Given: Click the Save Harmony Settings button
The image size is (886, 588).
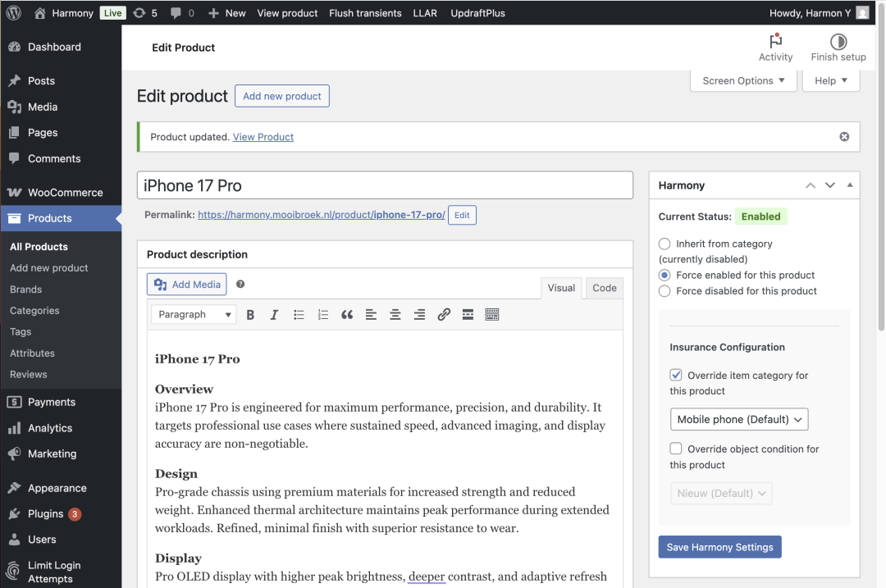Looking at the screenshot, I should [x=719, y=547].
